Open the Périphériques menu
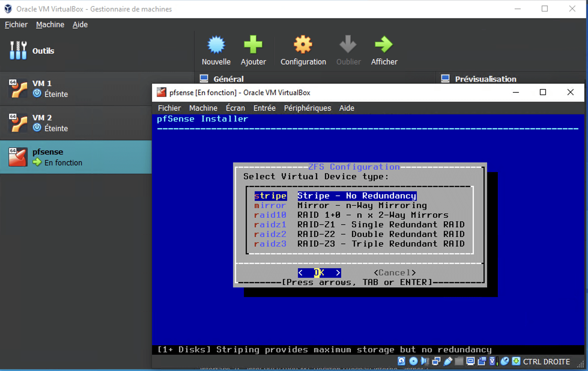Viewport: 588px width, 371px height. coord(307,108)
